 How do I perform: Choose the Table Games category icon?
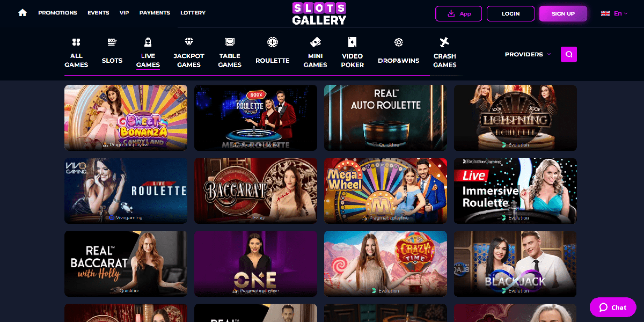click(x=230, y=42)
